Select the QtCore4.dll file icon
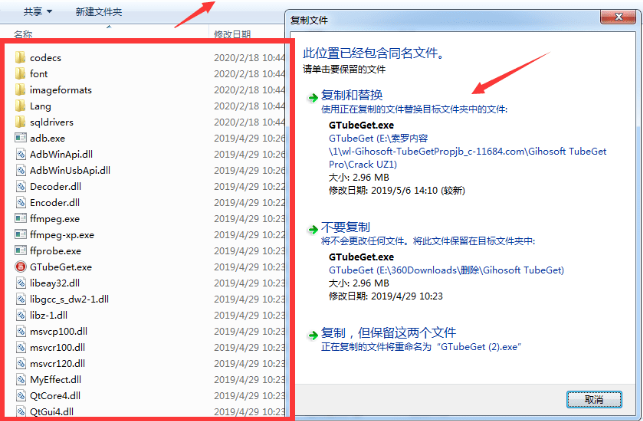 point(21,396)
